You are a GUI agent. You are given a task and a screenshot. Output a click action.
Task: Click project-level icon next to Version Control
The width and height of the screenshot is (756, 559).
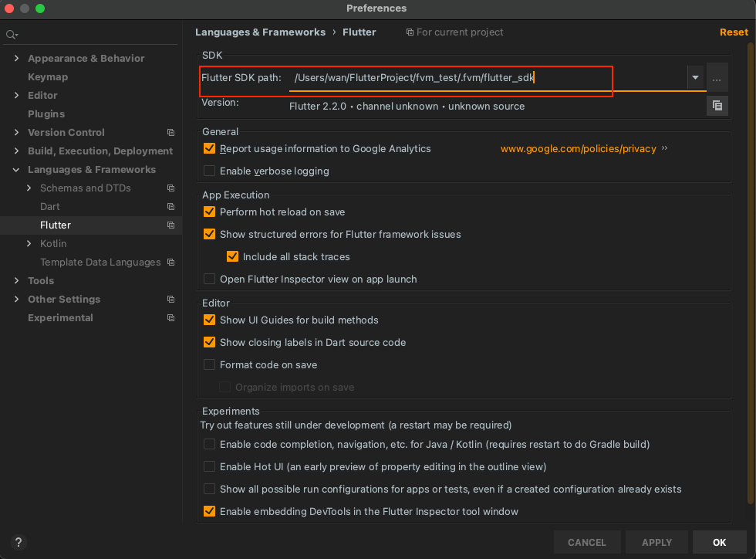[170, 132]
